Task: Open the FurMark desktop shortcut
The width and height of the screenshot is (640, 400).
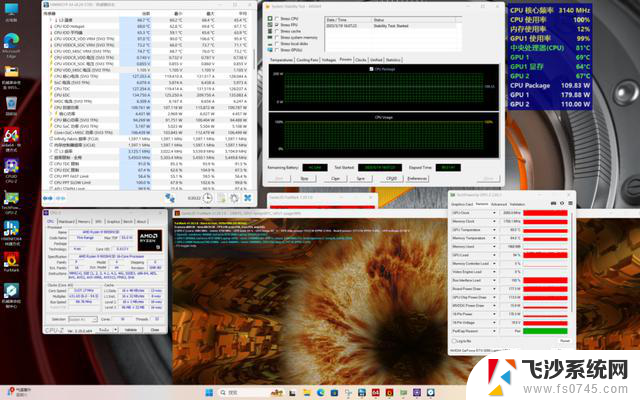Action: [x=11, y=262]
